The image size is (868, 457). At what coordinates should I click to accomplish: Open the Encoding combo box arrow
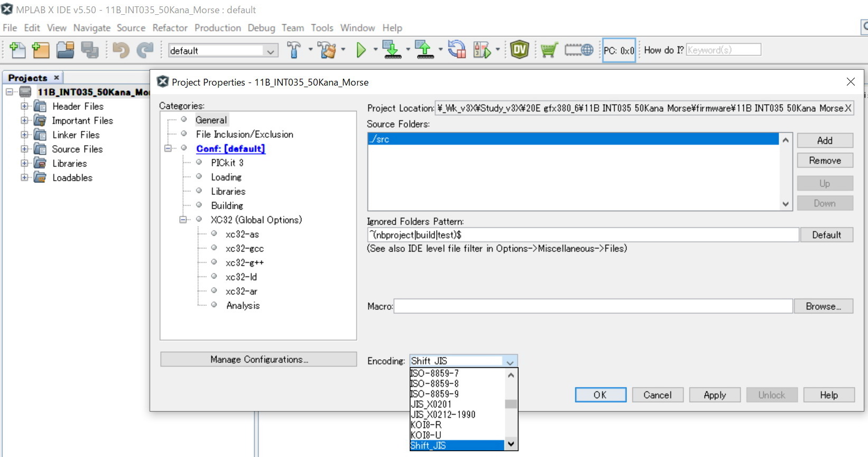(x=510, y=361)
